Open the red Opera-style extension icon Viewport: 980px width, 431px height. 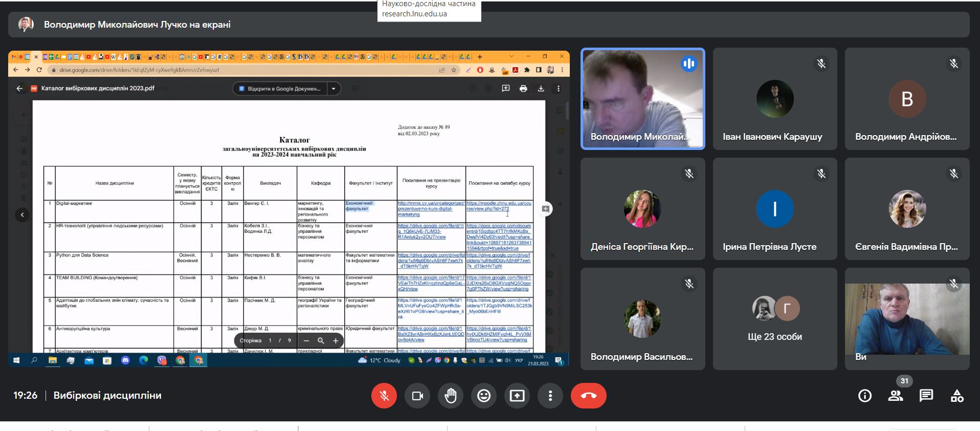click(480, 70)
